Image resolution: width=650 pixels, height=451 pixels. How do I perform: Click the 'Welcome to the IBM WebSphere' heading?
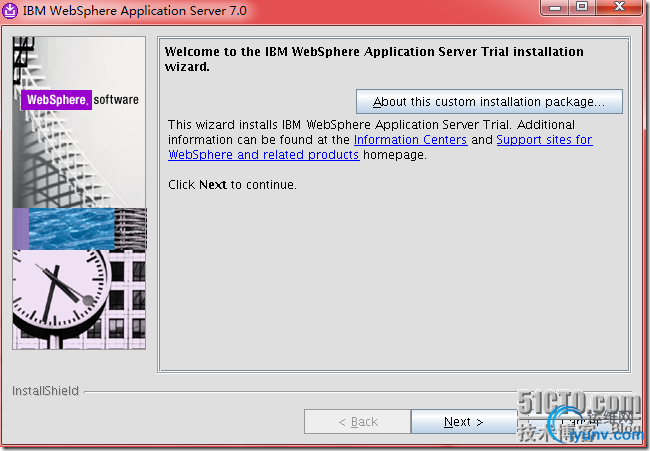pos(374,59)
